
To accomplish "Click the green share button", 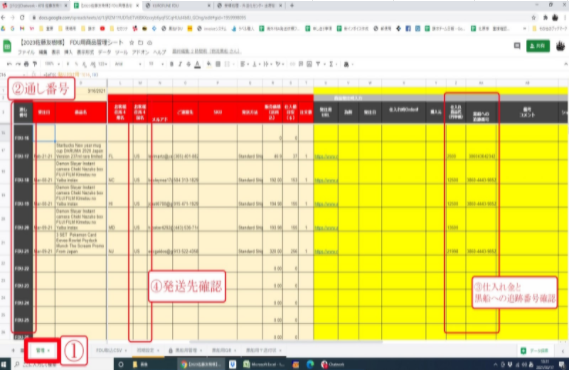I will point(537,46).
